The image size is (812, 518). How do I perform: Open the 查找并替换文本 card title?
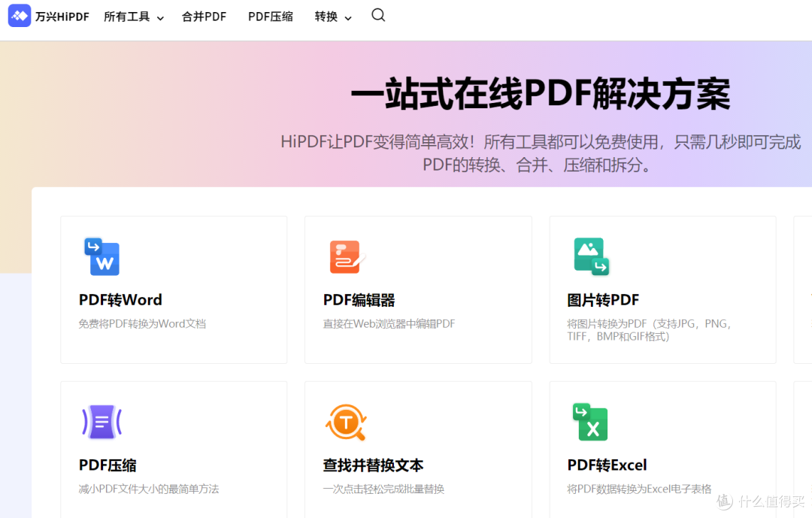(x=374, y=465)
